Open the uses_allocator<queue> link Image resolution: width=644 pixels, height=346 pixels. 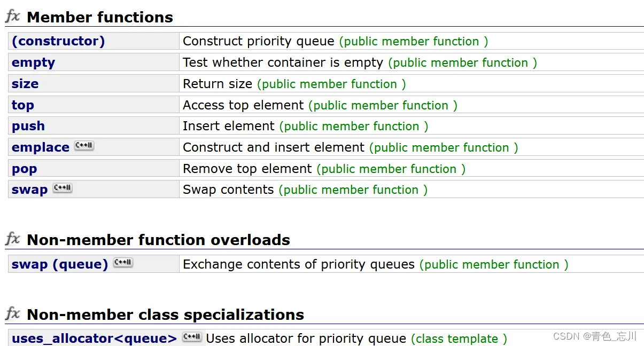pos(94,339)
